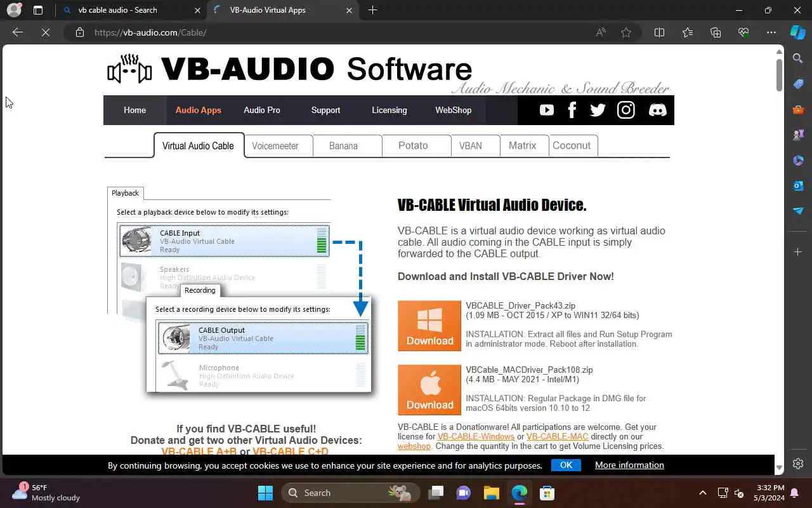The width and height of the screenshot is (812, 508).
Task: View site information via the lock icon
Action: pyautogui.click(x=79, y=32)
